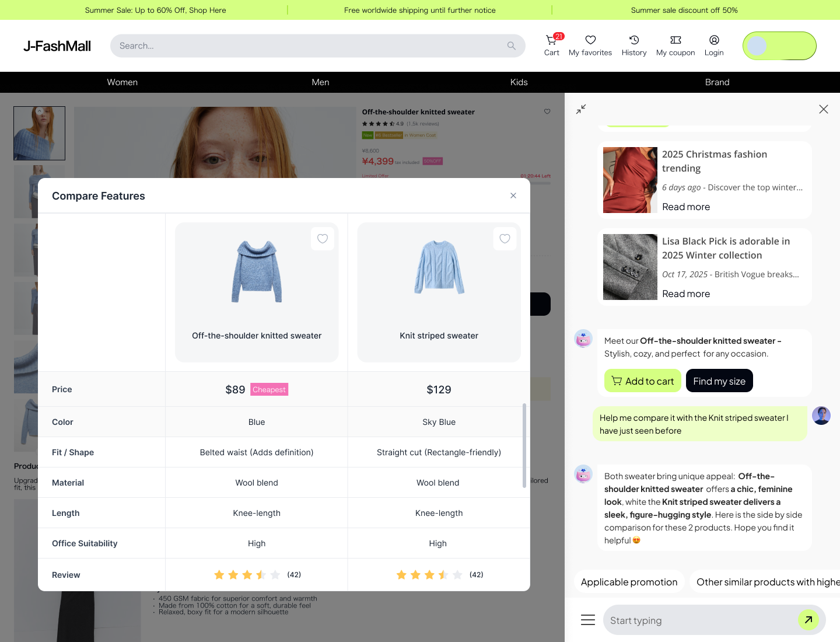
Task: Click the $89 price value
Action: pyautogui.click(x=235, y=389)
